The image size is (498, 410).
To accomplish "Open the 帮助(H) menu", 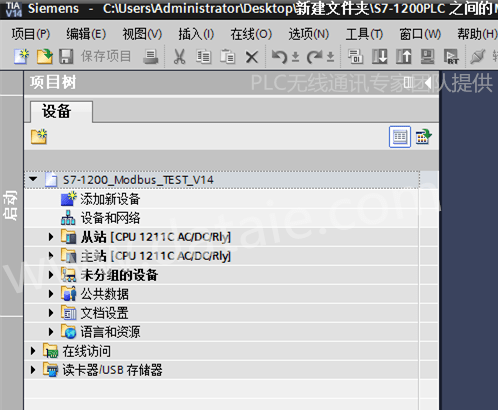I will click(x=477, y=34).
